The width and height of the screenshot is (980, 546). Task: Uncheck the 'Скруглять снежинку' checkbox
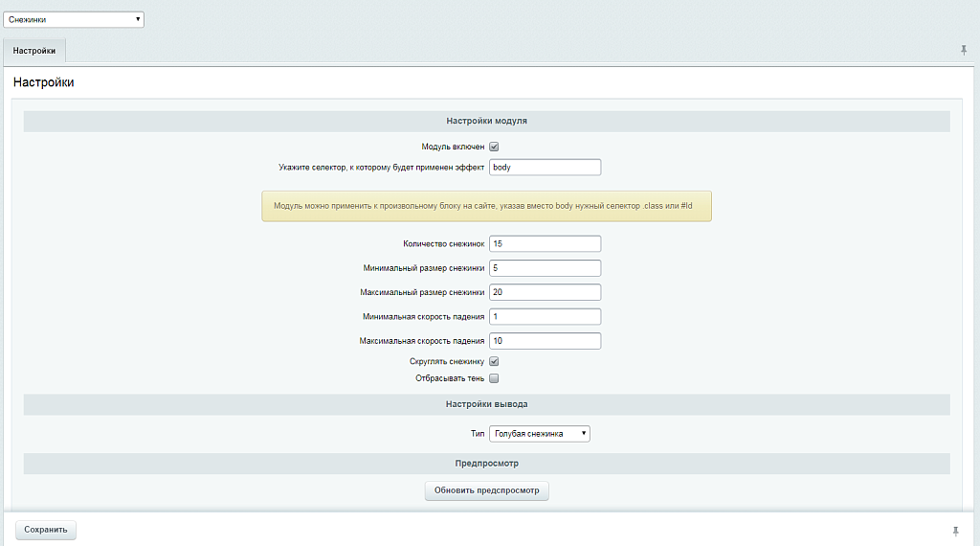pyautogui.click(x=495, y=361)
